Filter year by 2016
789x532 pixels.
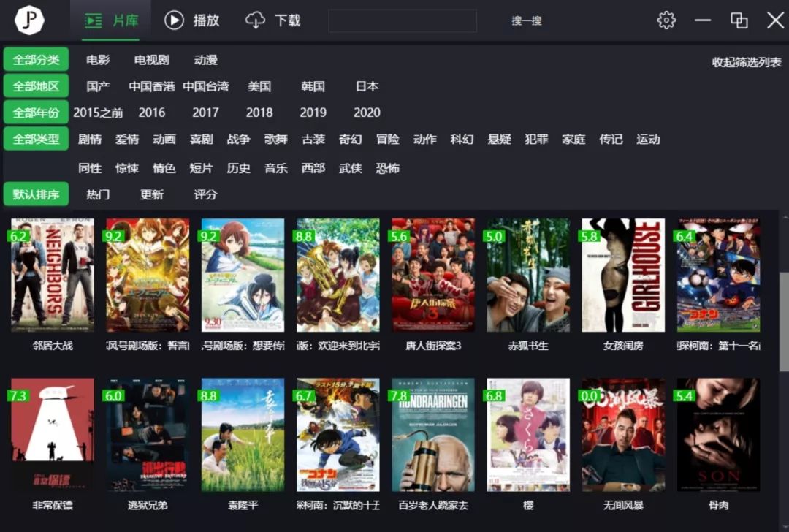151,113
